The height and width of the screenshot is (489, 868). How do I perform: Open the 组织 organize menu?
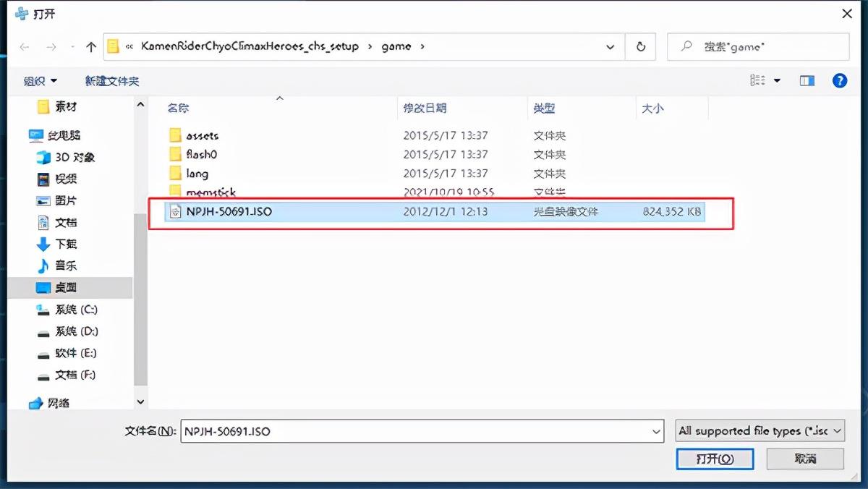pyautogui.click(x=41, y=81)
